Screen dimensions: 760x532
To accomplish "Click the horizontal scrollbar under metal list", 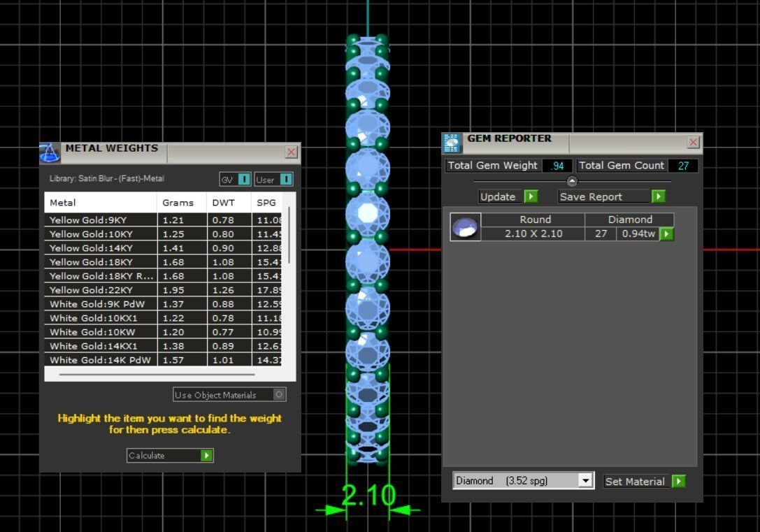I will [x=157, y=375].
